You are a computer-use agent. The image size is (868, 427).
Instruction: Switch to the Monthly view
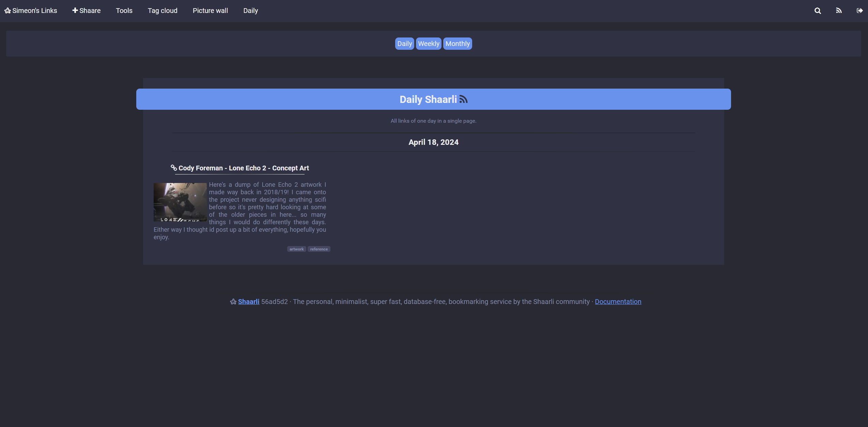pos(458,44)
